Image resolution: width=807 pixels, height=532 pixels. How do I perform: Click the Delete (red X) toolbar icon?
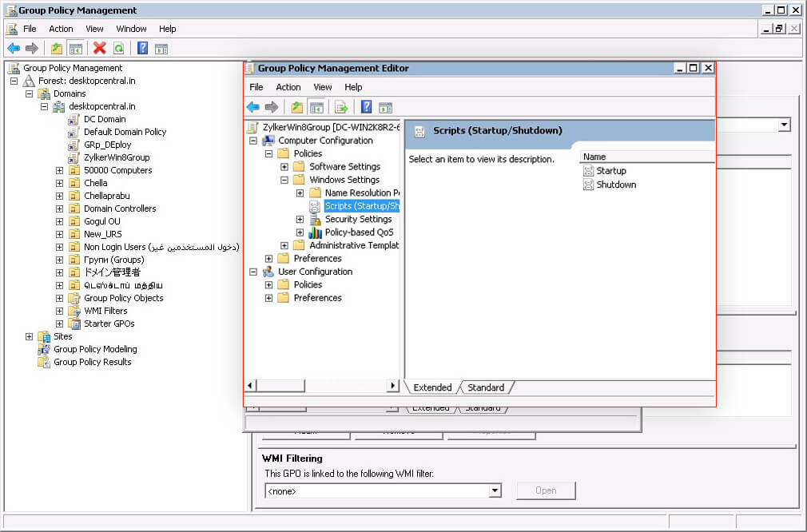[98, 48]
